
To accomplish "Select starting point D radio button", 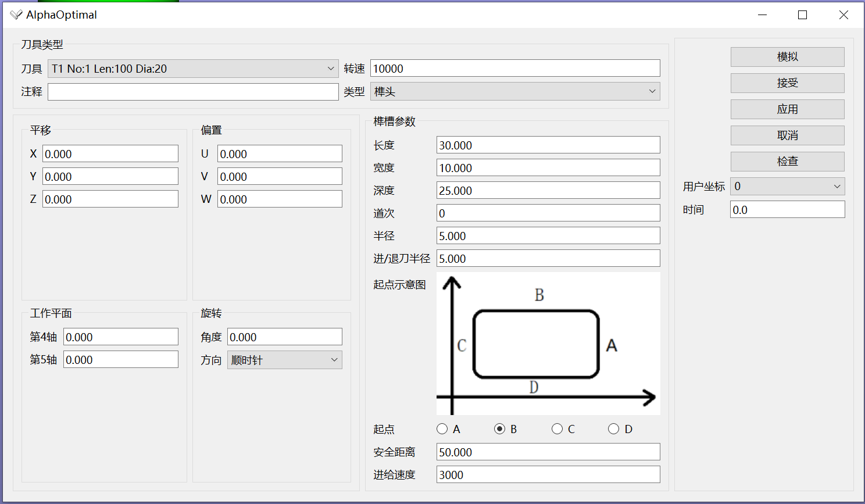I will (x=613, y=428).
